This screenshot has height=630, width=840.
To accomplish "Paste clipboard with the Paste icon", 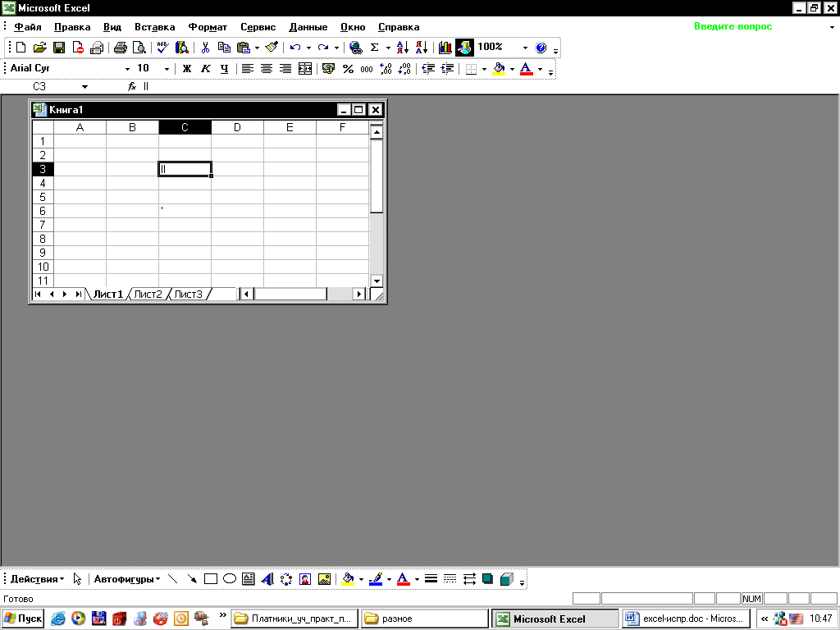I will [x=243, y=48].
